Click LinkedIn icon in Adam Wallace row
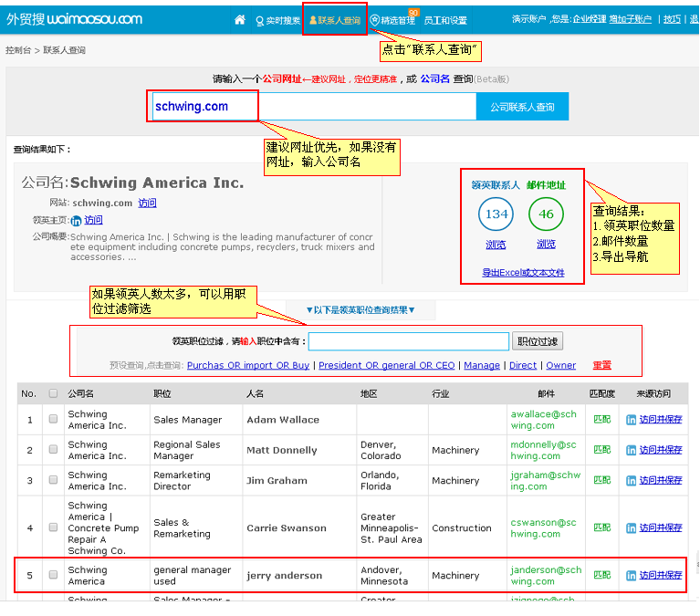Screen dimensions: 700x616 [x=631, y=420]
